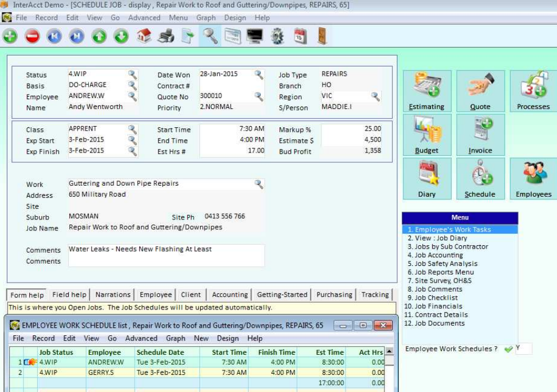Open the Design menu in main window
The height and width of the screenshot is (392, 557).
[x=235, y=17]
